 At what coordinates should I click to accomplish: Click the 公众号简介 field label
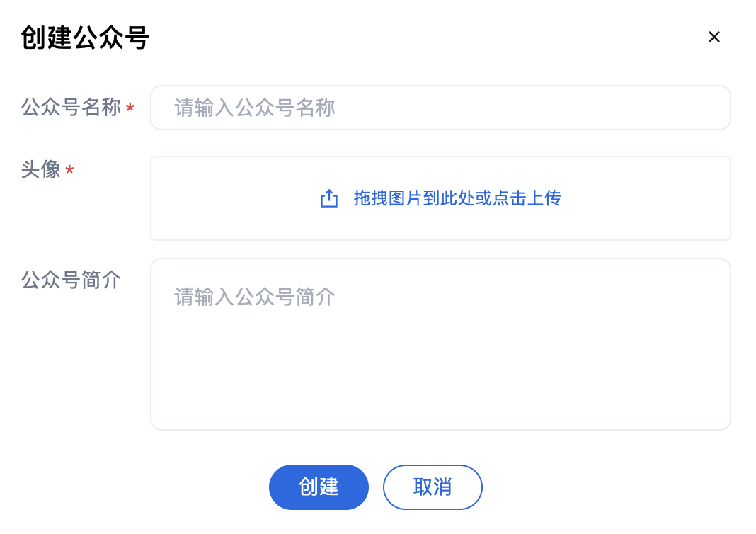[71, 280]
